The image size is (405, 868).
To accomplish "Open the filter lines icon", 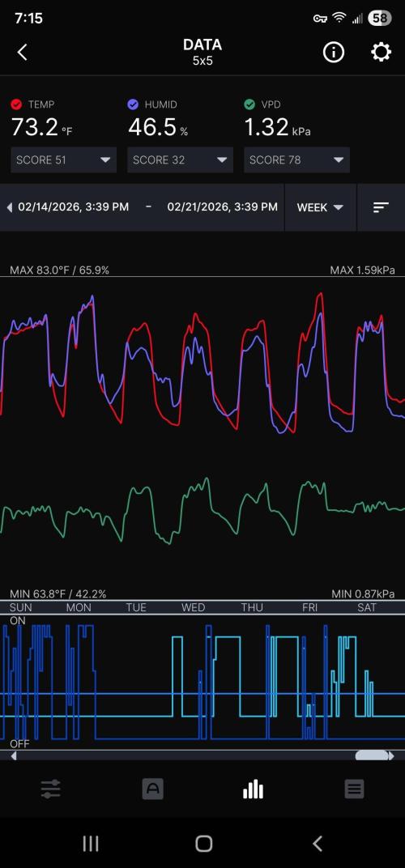I will [382, 207].
